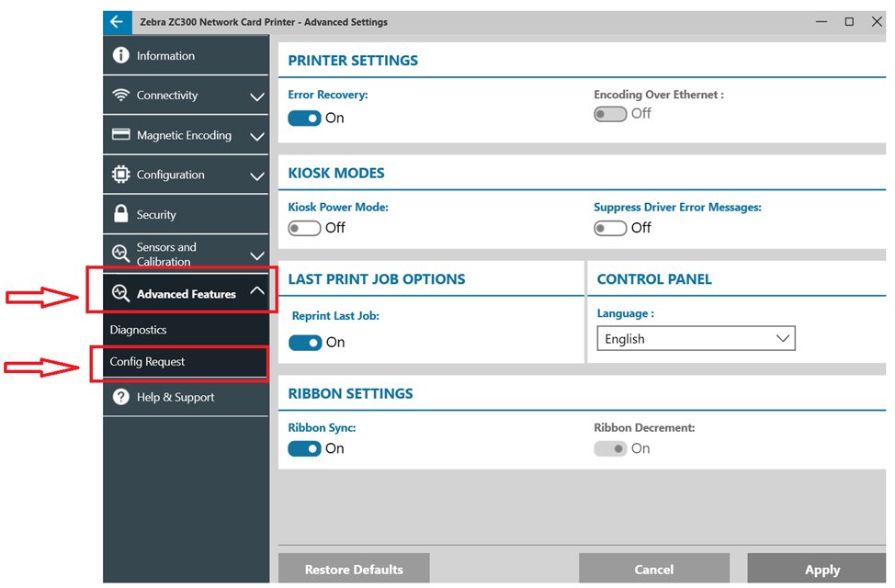
Task: Click the Advanced Features magnifier icon
Action: coord(120,293)
